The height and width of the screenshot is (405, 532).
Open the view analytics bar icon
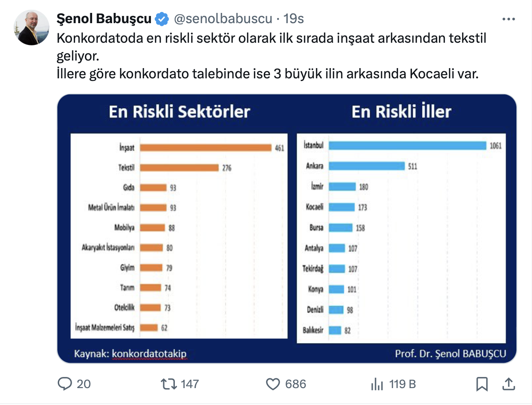coord(377,384)
